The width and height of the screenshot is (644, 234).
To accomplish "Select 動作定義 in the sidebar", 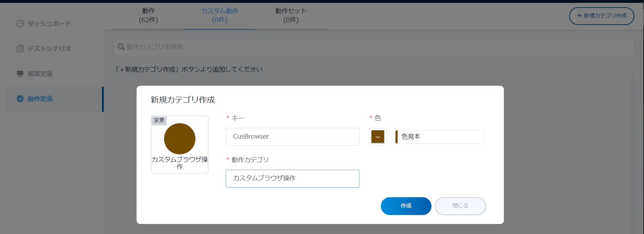I will click(55, 99).
